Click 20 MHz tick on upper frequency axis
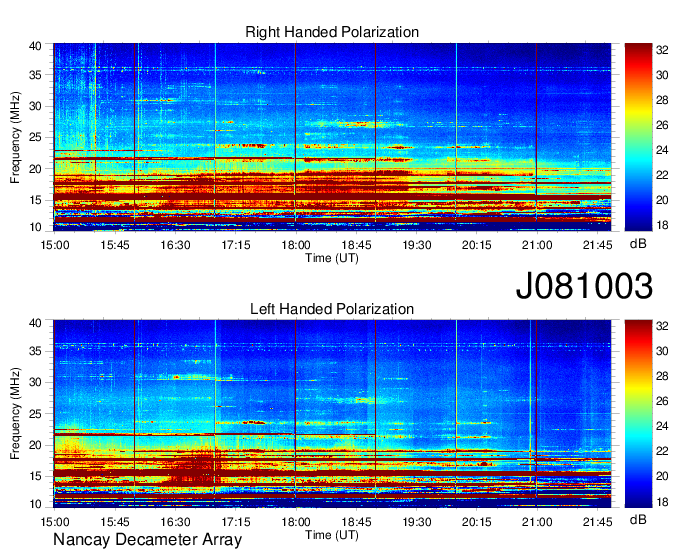The height and width of the screenshot is (552, 680). click(35, 169)
